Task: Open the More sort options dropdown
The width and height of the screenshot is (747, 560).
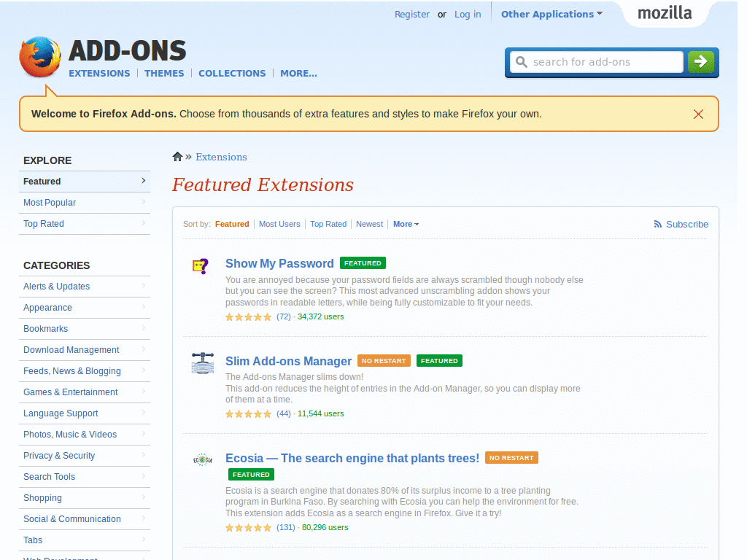Action: pyautogui.click(x=406, y=224)
